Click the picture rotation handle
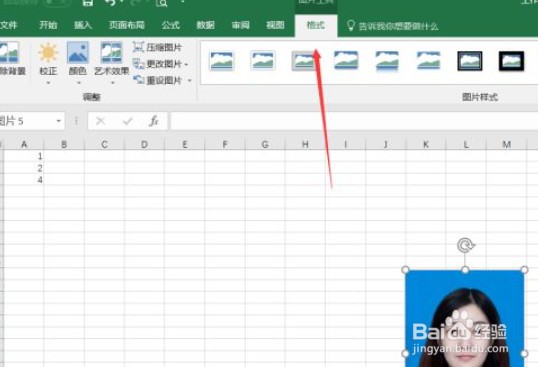 click(x=466, y=246)
